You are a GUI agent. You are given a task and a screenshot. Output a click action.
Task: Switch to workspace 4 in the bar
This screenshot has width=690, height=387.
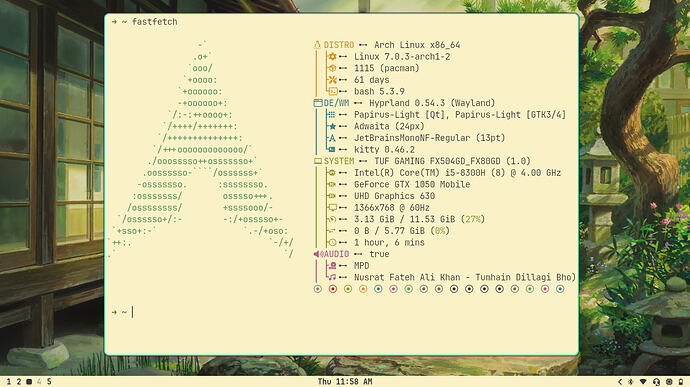click(x=39, y=382)
